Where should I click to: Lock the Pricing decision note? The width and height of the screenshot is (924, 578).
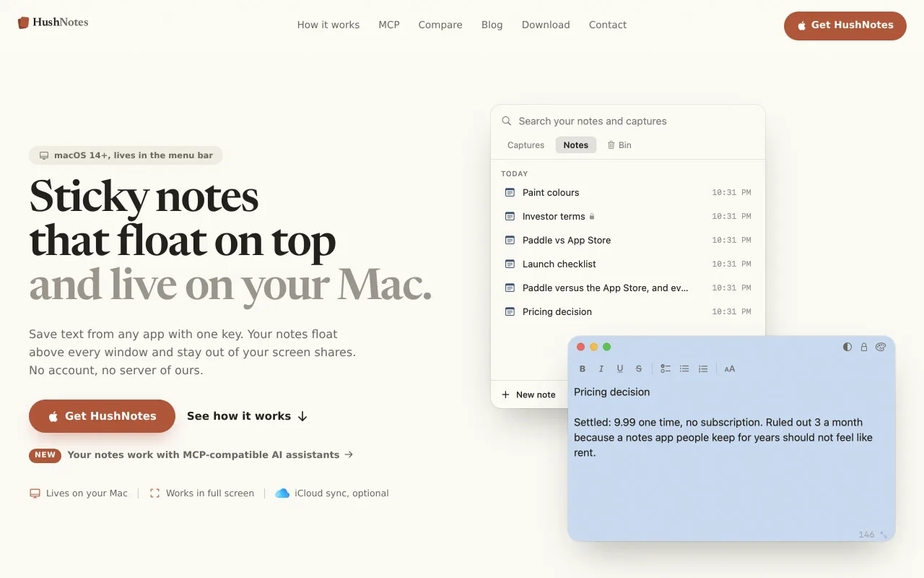864,347
